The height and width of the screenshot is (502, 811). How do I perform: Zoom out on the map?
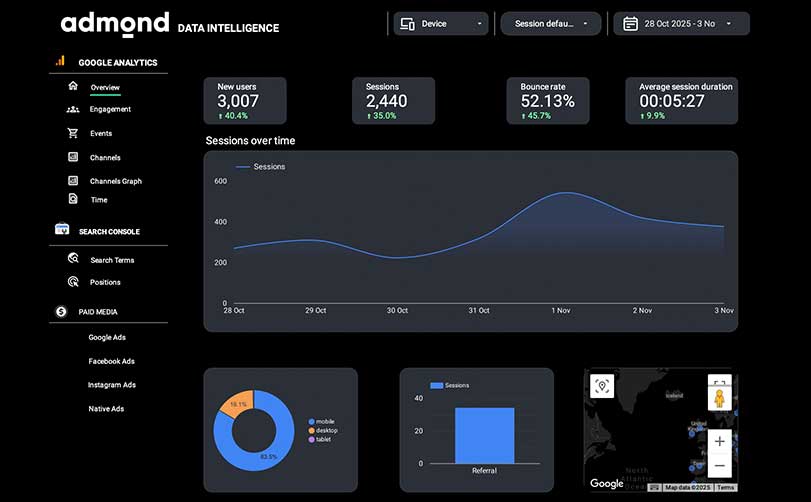tap(719, 466)
